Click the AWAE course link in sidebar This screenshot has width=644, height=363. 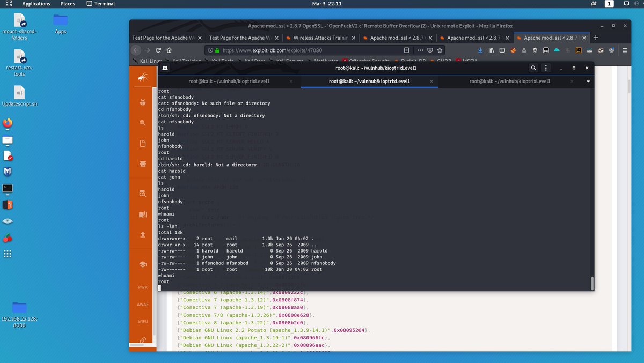point(143,304)
